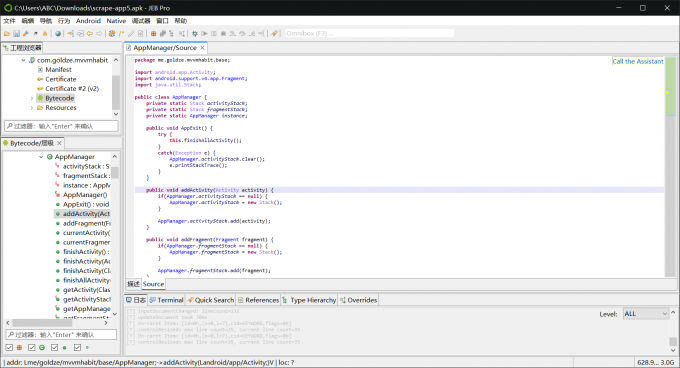Click the pencil edit toolbar icon
680x368 pixels.
coord(131,33)
